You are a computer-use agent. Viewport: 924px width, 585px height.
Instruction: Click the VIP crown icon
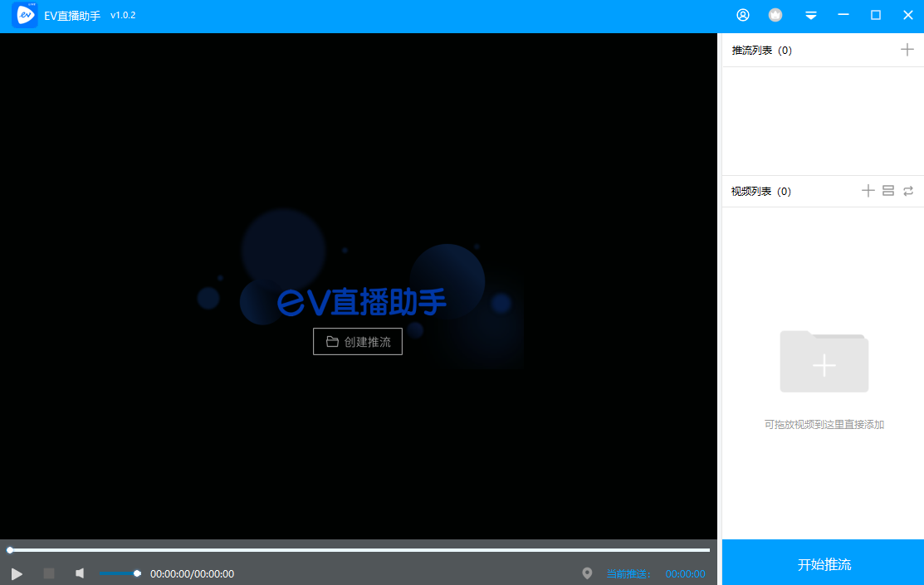pos(775,15)
